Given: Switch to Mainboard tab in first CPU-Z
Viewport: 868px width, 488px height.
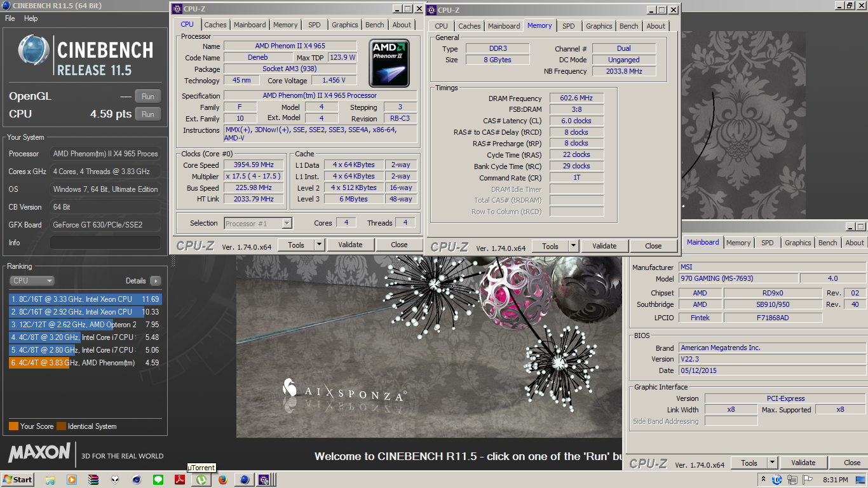Looking at the screenshot, I should [x=250, y=25].
